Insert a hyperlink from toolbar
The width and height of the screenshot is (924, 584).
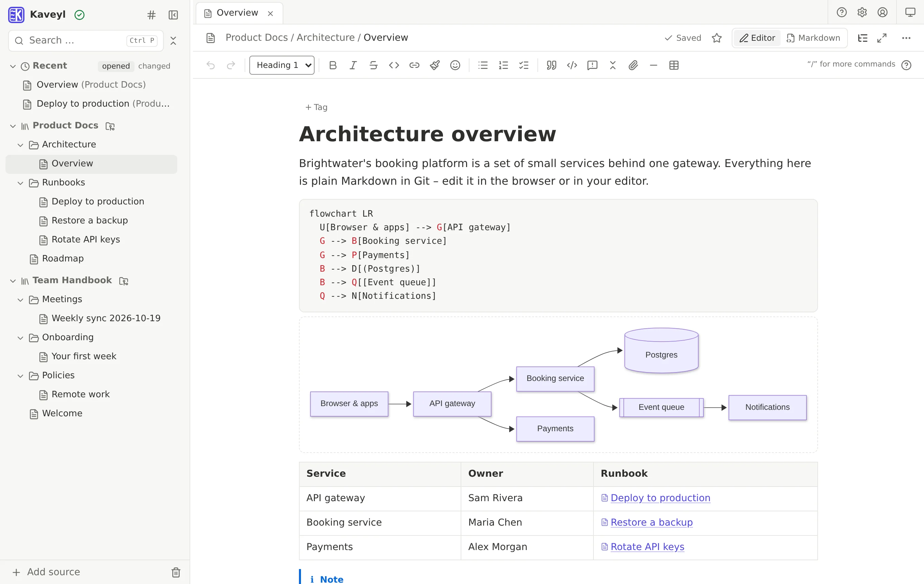pyautogui.click(x=414, y=65)
